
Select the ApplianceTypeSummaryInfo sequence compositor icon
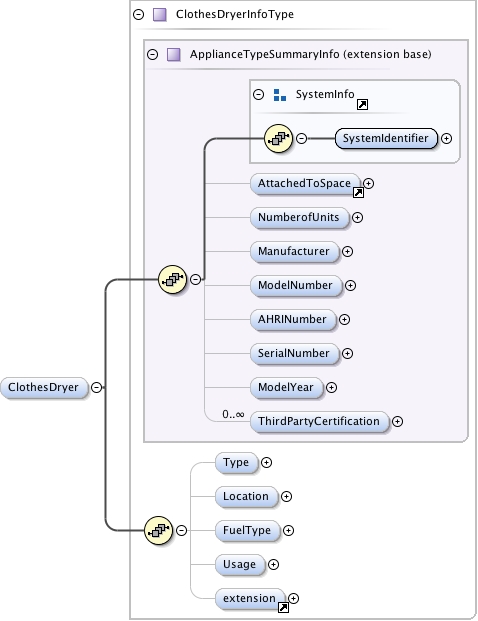coord(172,280)
